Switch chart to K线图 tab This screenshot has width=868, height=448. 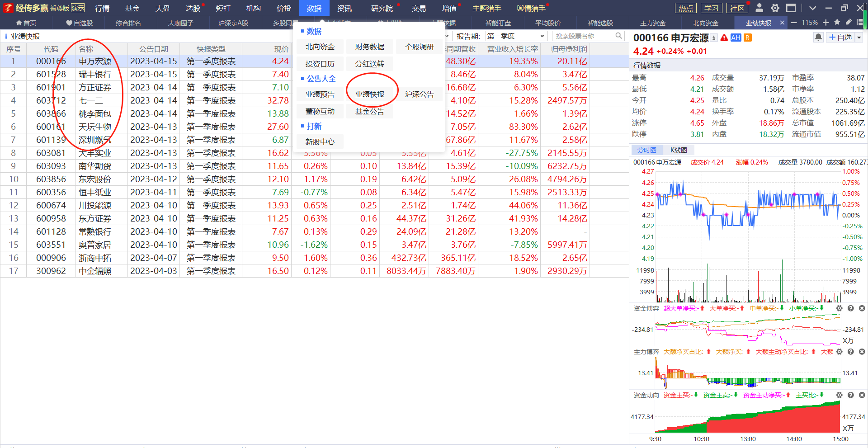tap(679, 150)
